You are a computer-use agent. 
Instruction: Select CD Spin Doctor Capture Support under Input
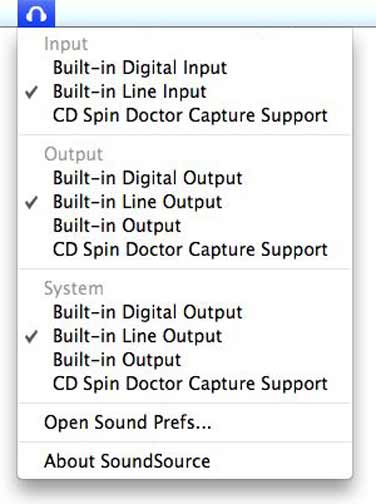point(185,115)
